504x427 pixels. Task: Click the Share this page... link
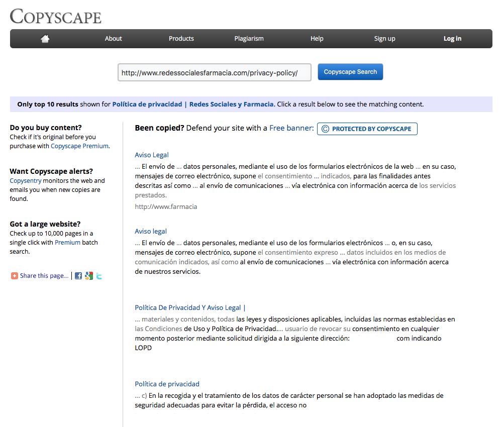(44, 276)
